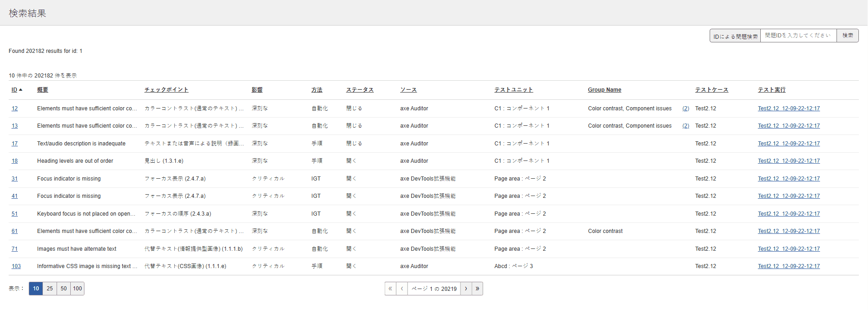The image size is (868, 310).
Task: Click the 問題ID search input field
Action: pos(798,36)
